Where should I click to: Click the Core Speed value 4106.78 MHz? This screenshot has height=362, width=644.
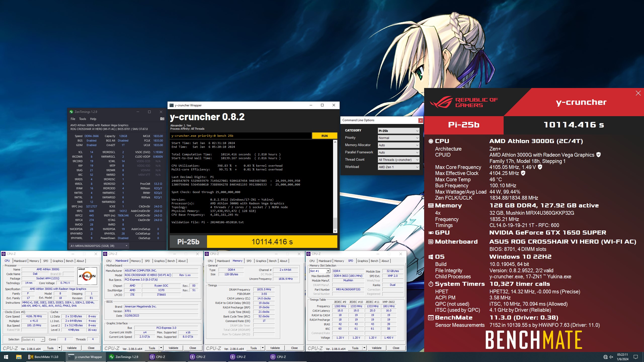pyautogui.click(x=34, y=316)
